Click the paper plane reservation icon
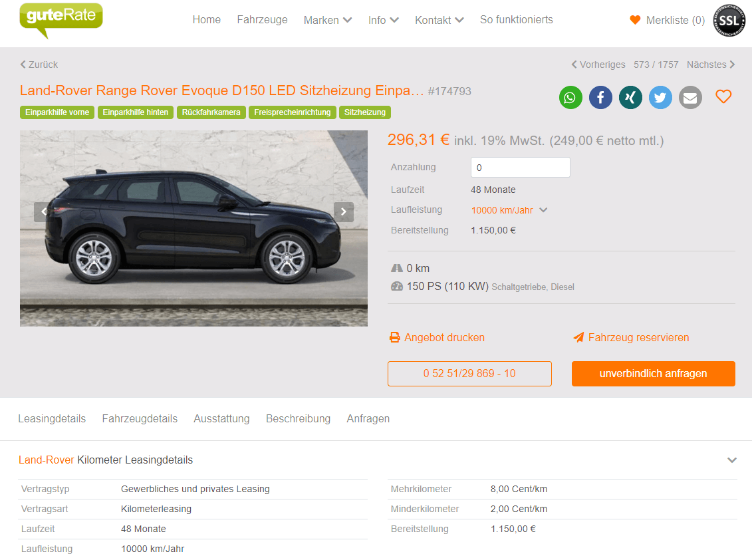The image size is (752, 560). [578, 337]
